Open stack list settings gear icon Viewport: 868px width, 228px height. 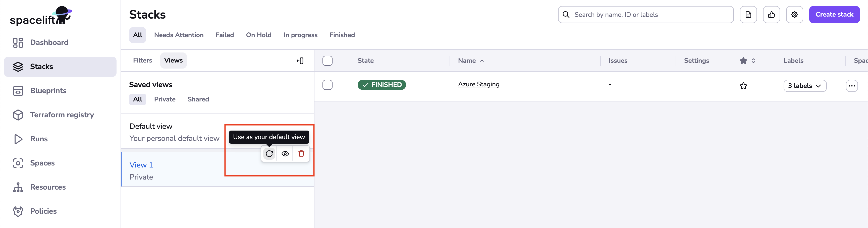pyautogui.click(x=794, y=15)
